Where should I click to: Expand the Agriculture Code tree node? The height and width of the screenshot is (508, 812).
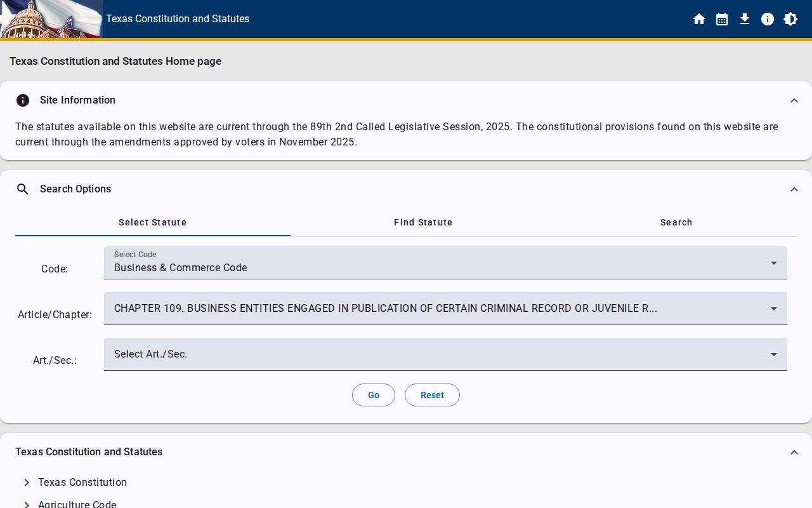(x=27, y=504)
